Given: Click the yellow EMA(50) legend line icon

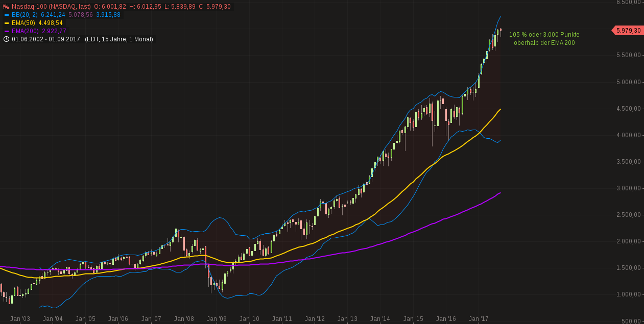Looking at the screenshot, I should click(x=7, y=23).
